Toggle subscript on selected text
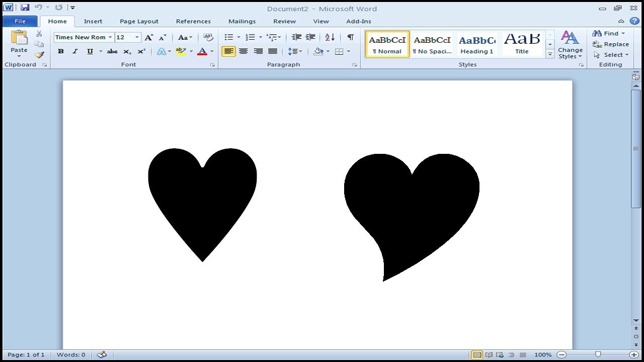This screenshot has height=362, width=644. (127, 51)
